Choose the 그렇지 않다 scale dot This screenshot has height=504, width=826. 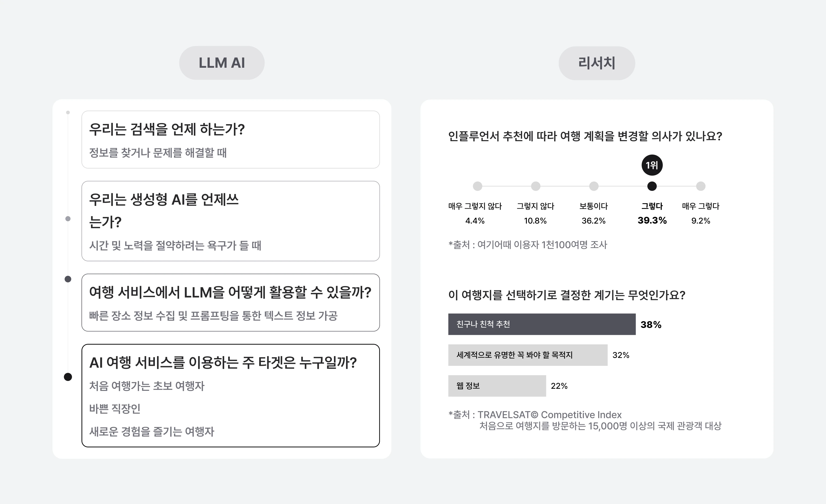click(x=536, y=186)
